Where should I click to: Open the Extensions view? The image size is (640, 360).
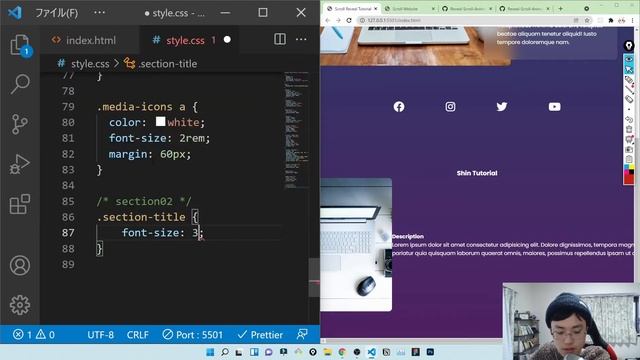pos(20,204)
